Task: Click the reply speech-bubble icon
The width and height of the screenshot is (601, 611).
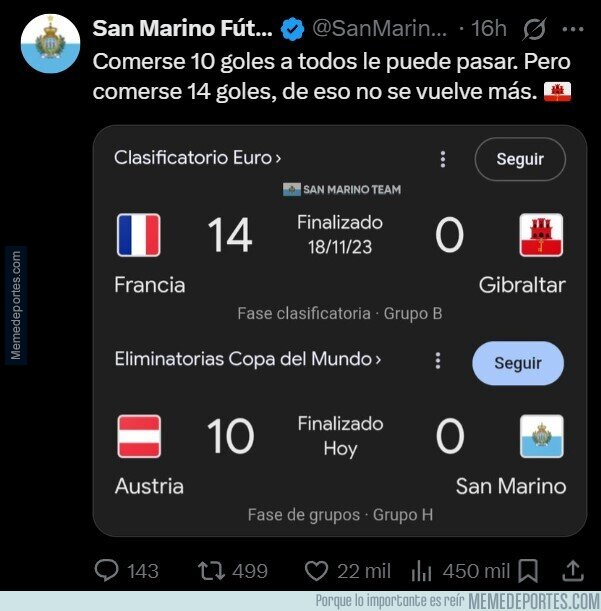Action: click(106, 570)
